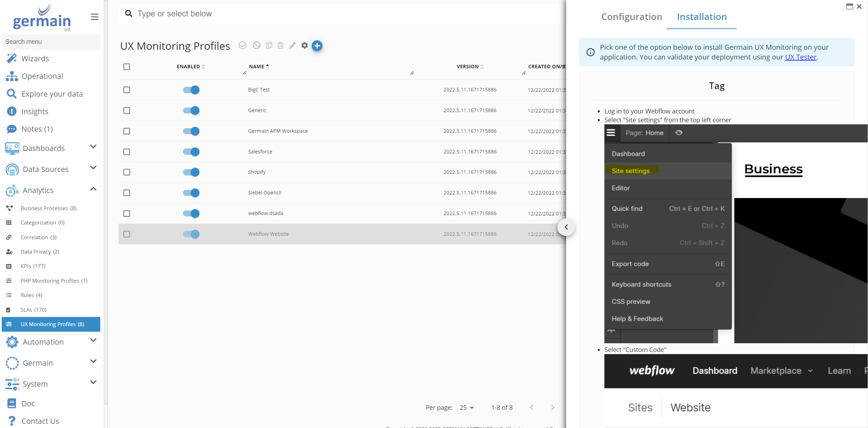Expand the Dashboards menu section
This screenshot has width=868, height=428.
point(93,147)
